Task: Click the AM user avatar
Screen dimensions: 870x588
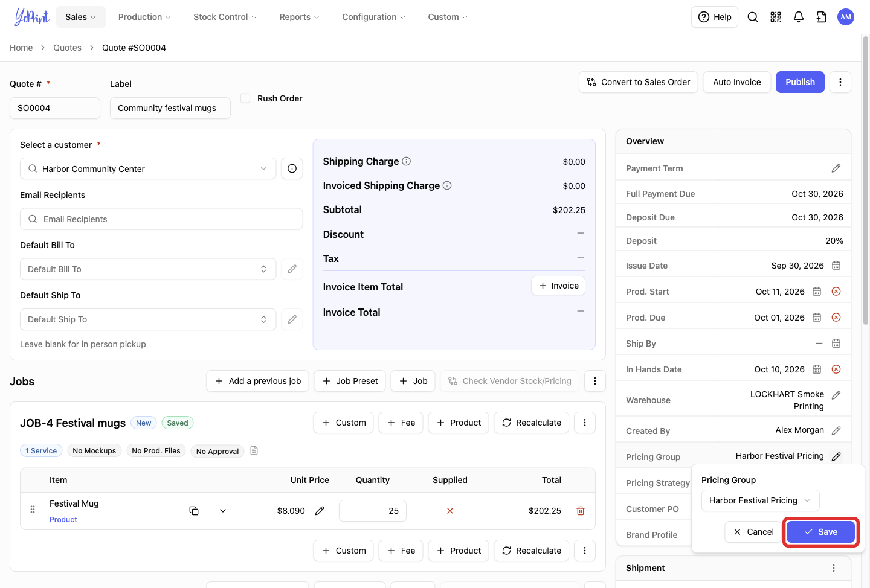Action: tap(846, 17)
